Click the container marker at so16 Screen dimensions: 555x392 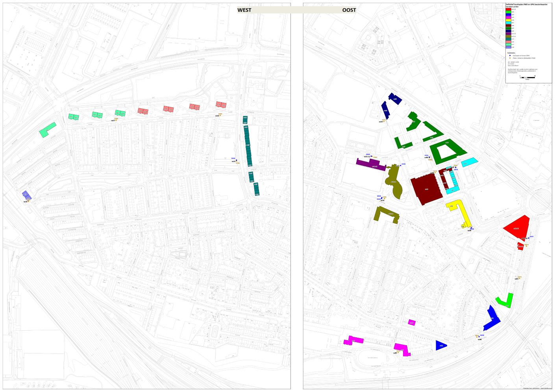coord(220,116)
